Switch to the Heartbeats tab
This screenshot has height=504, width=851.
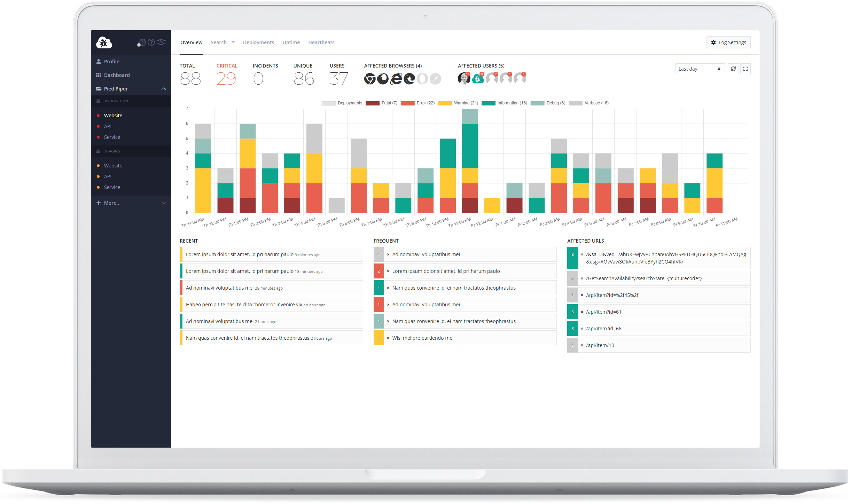(x=321, y=42)
